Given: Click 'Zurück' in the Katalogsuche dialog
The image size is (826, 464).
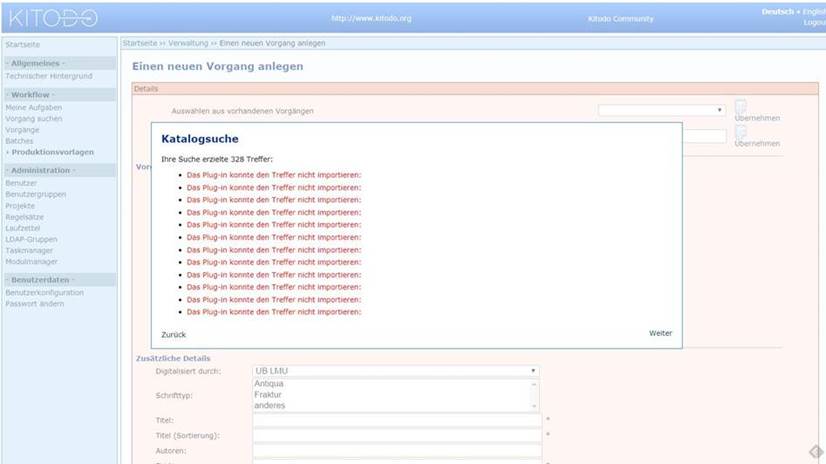Looking at the screenshot, I should (174, 335).
